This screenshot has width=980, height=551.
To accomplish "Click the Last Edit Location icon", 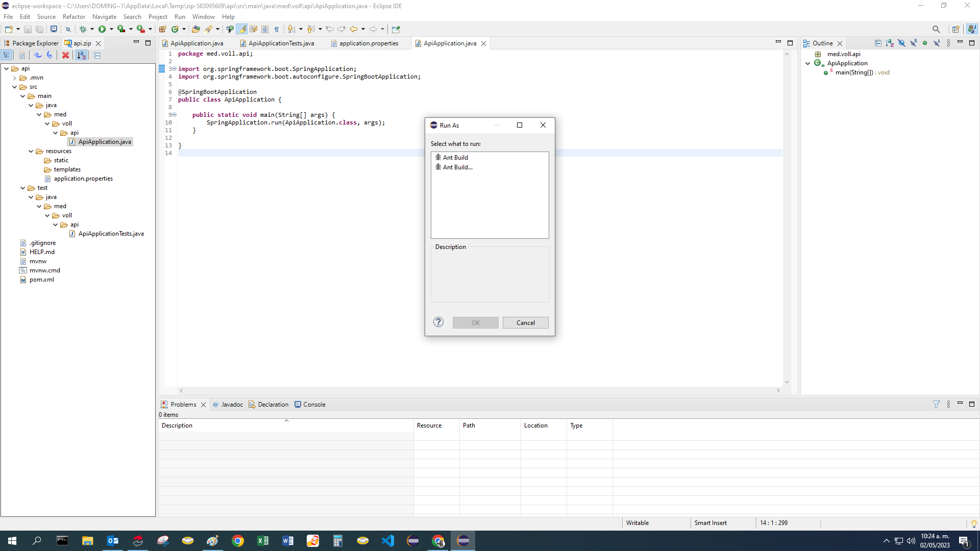I will (330, 29).
